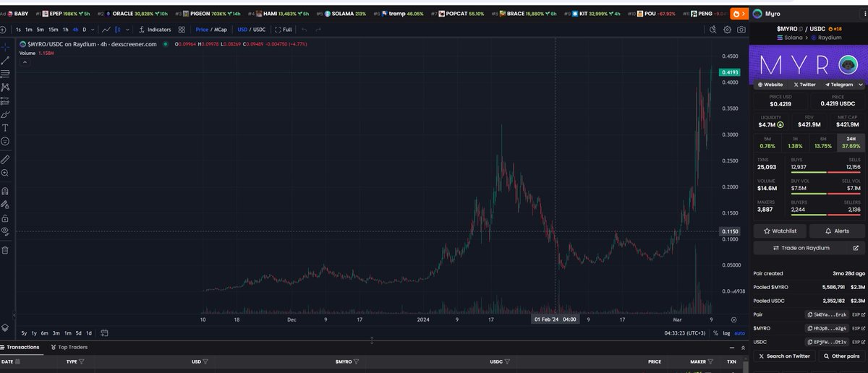Switch chart denomination to USDC
Screen dimensions: 868x373
pyautogui.click(x=258, y=30)
